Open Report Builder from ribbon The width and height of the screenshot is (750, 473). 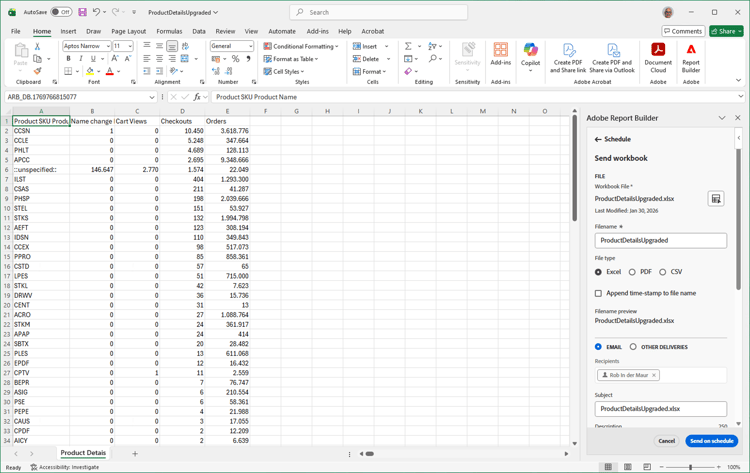pyautogui.click(x=691, y=58)
